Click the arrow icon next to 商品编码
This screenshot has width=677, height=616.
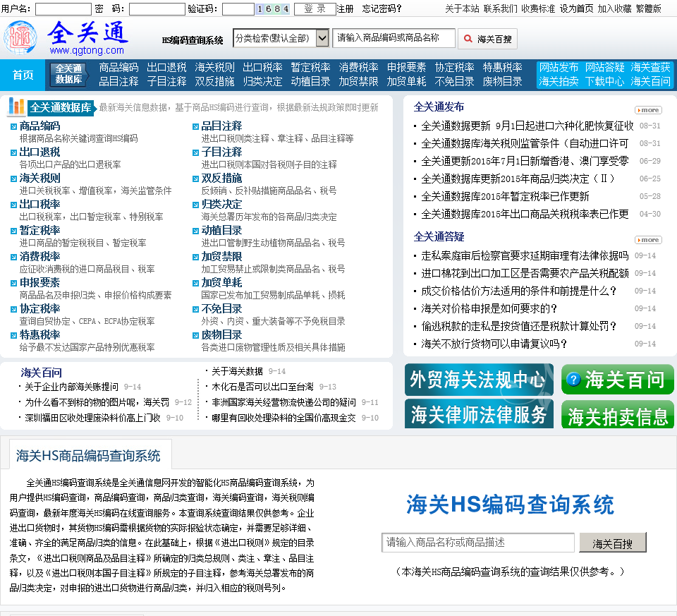(13, 126)
